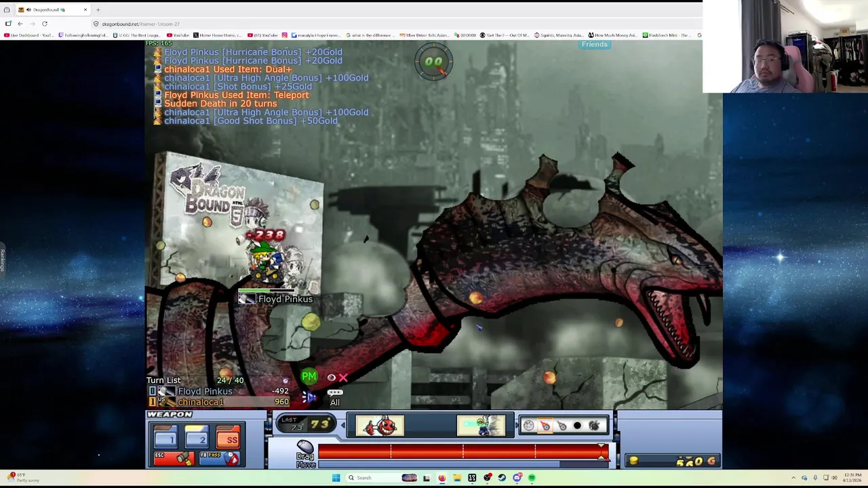Open the Live Dashboard bookmark

point(28,35)
